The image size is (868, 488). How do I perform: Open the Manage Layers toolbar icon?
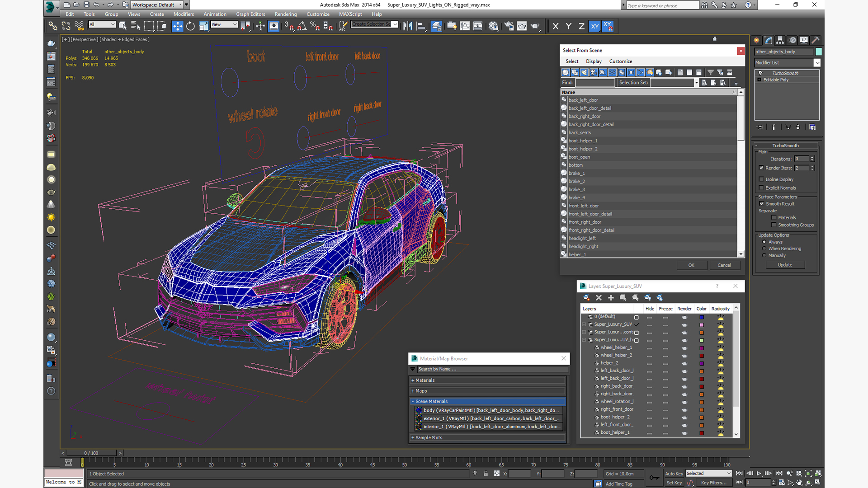coord(436,26)
